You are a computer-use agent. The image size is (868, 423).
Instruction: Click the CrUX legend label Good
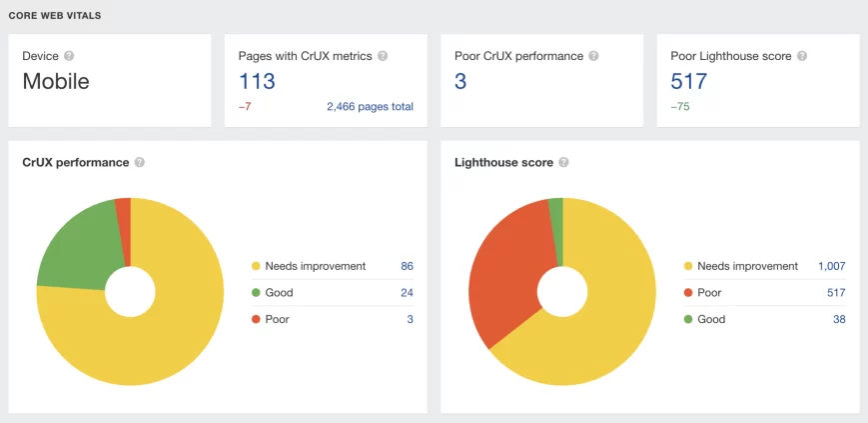279,293
